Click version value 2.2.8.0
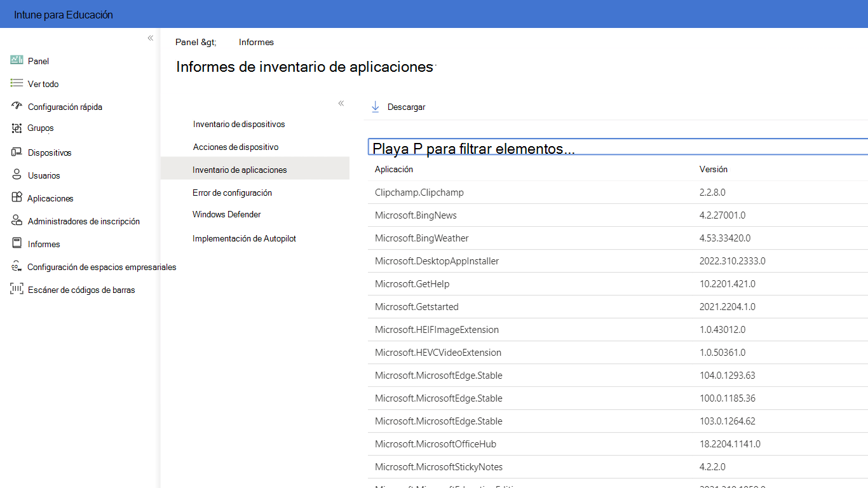868x488 pixels. [x=712, y=192]
